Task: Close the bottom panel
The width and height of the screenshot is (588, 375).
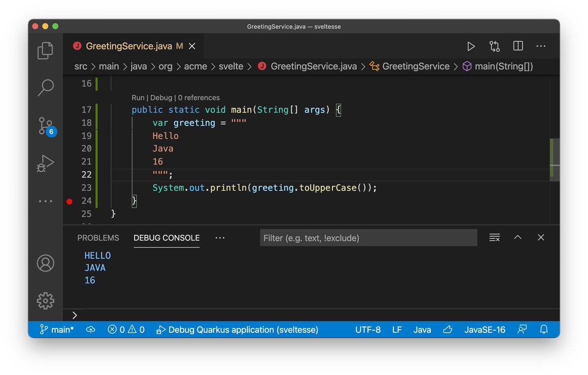Action: pyautogui.click(x=541, y=238)
